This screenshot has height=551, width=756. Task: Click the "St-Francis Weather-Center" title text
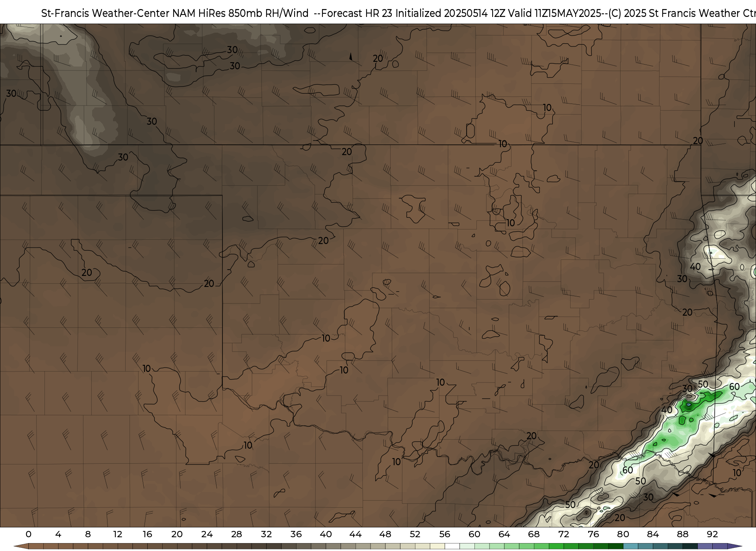coord(106,13)
